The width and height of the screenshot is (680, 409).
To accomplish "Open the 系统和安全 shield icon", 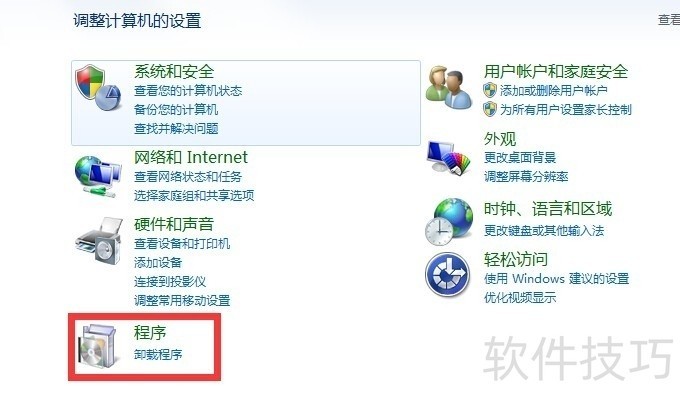I will [98, 88].
